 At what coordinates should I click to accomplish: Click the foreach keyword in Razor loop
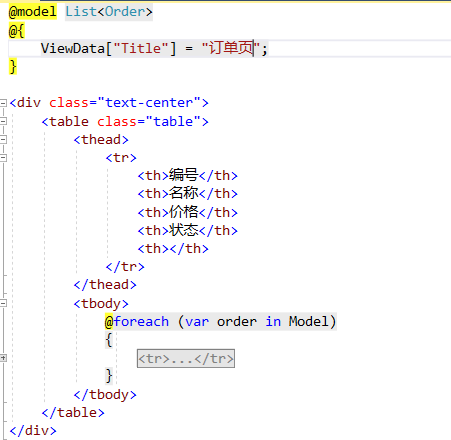point(141,322)
